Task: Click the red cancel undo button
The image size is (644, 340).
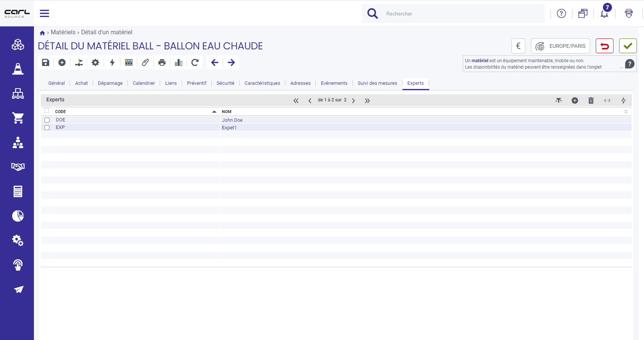Action: [604, 46]
